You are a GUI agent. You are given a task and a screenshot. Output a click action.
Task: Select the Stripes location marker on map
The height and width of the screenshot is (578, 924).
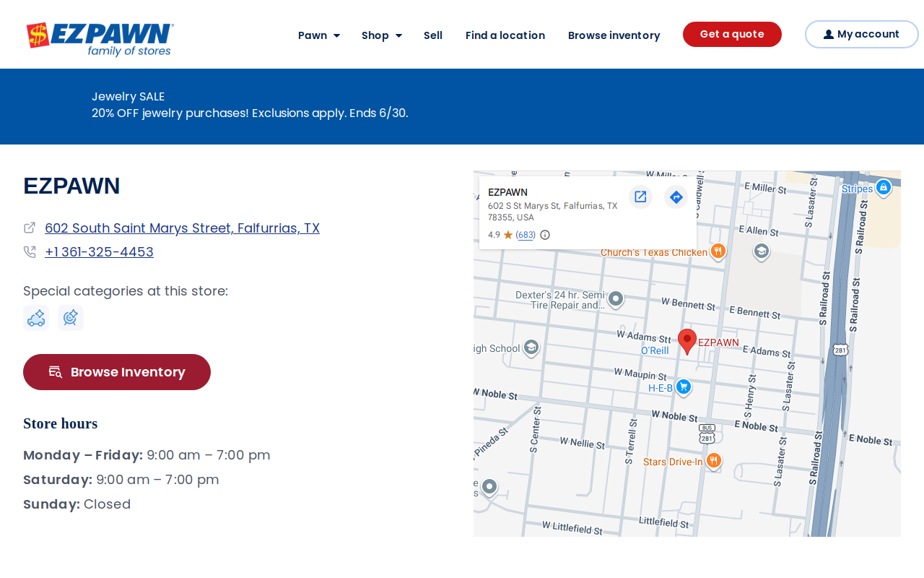884,188
